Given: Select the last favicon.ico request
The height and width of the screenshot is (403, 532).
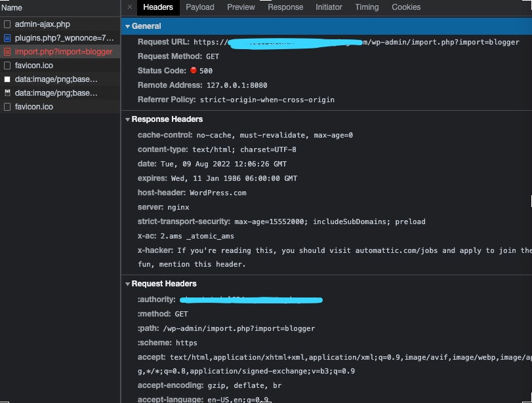Looking at the screenshot, I should (60, 107).
